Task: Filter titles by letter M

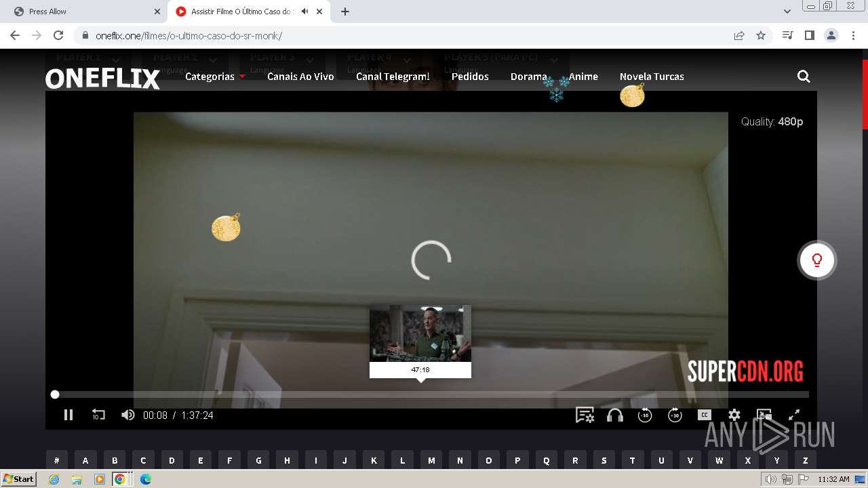Action: pos(431,460)
